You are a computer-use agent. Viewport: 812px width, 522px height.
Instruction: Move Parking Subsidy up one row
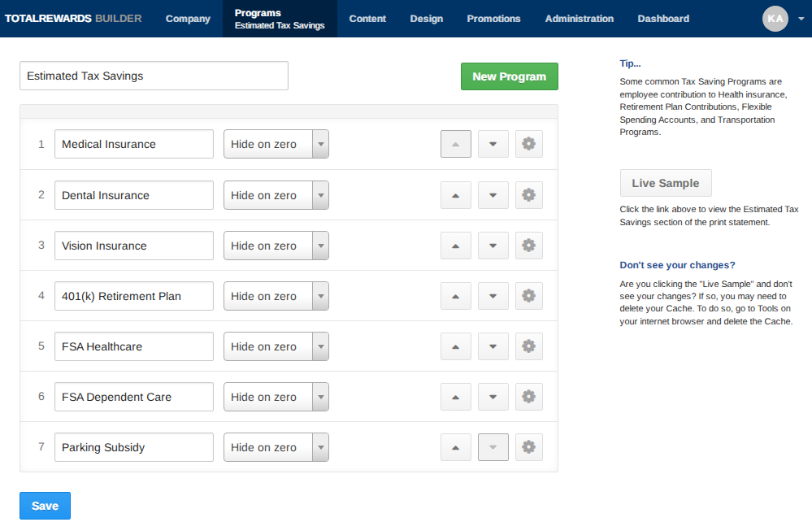pyautogui.click(x=455, y=447)
